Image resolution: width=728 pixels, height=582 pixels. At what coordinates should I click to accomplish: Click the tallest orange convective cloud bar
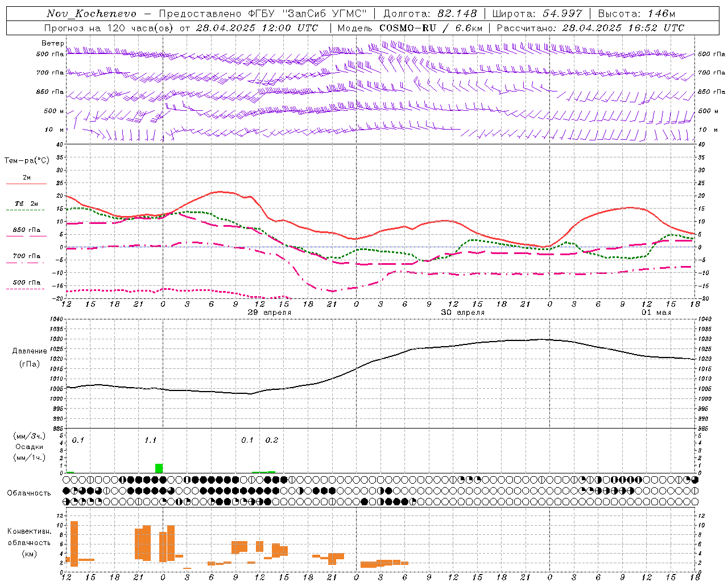[x=74, y=543]
